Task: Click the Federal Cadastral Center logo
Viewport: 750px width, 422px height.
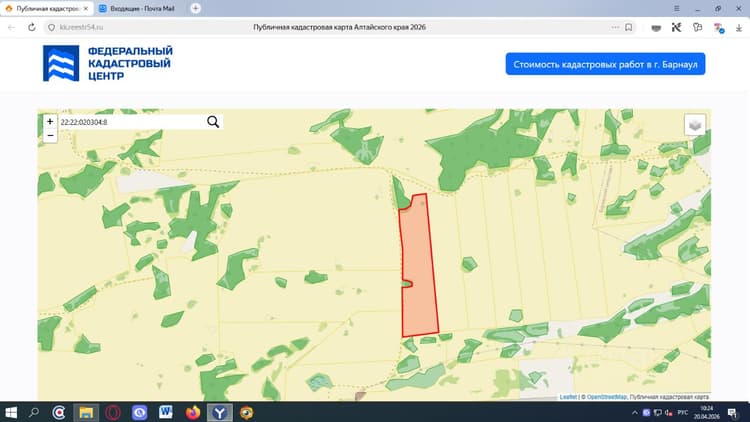Action: 108,63
